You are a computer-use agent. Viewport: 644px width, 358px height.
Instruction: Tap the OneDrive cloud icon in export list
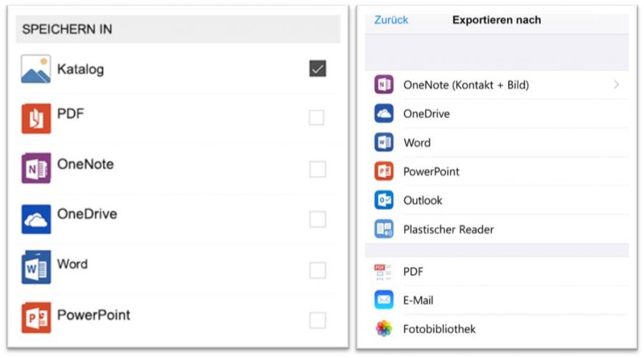pyautogui.click(x=384, y=113)
